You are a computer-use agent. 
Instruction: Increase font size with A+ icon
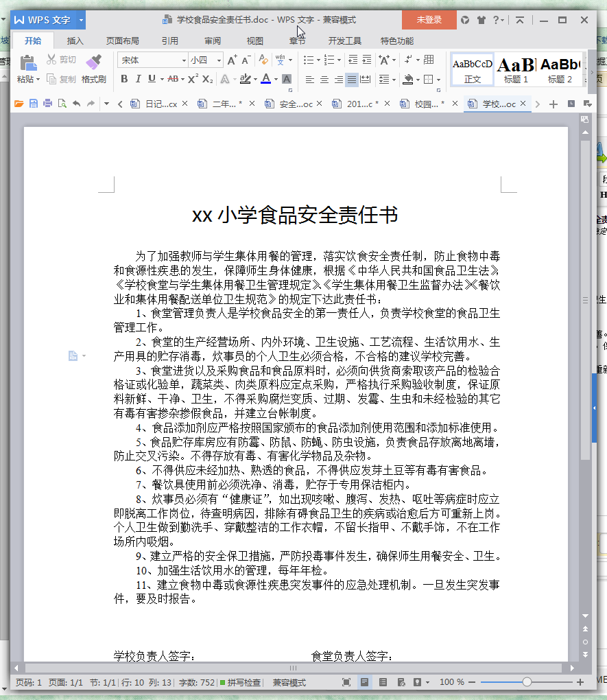(x=232, y=60)
